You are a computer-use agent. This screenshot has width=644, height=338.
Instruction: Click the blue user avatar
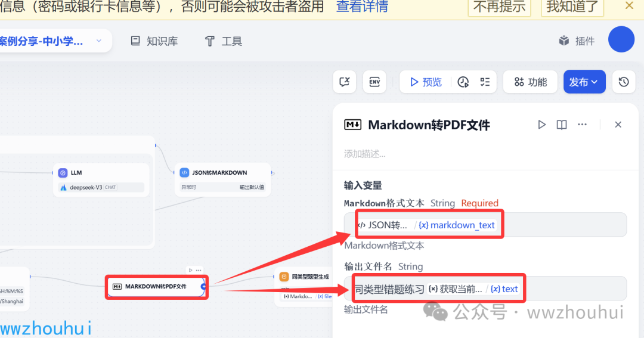(x=621, y=39)
